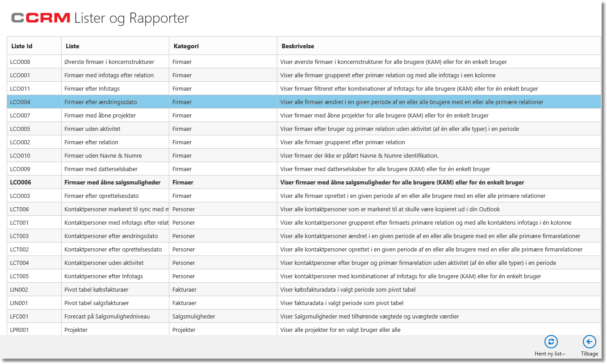Viewport: 607px width, 364px height.
Task: Click the LCO010 list id cell
Action: [34, 155]
